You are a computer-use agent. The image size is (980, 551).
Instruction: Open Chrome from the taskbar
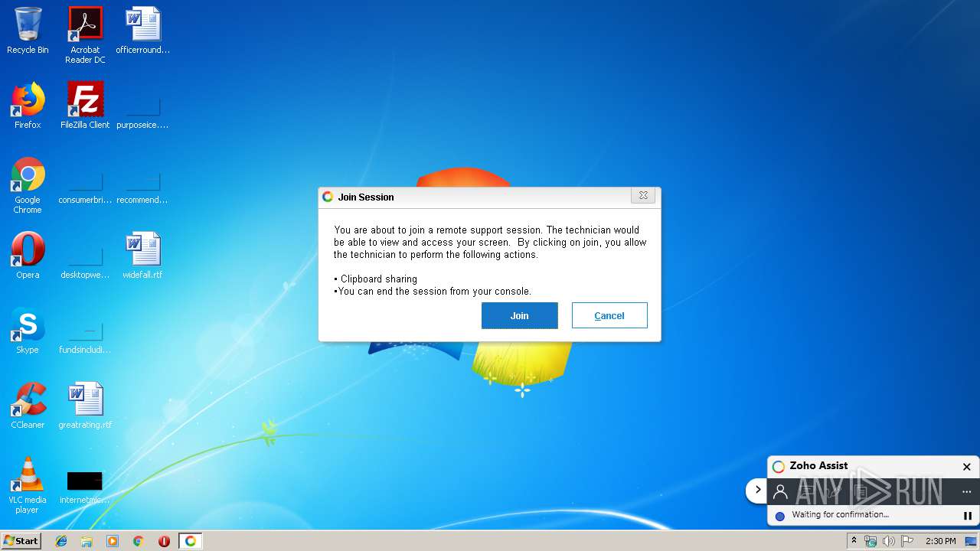point(138,541)
